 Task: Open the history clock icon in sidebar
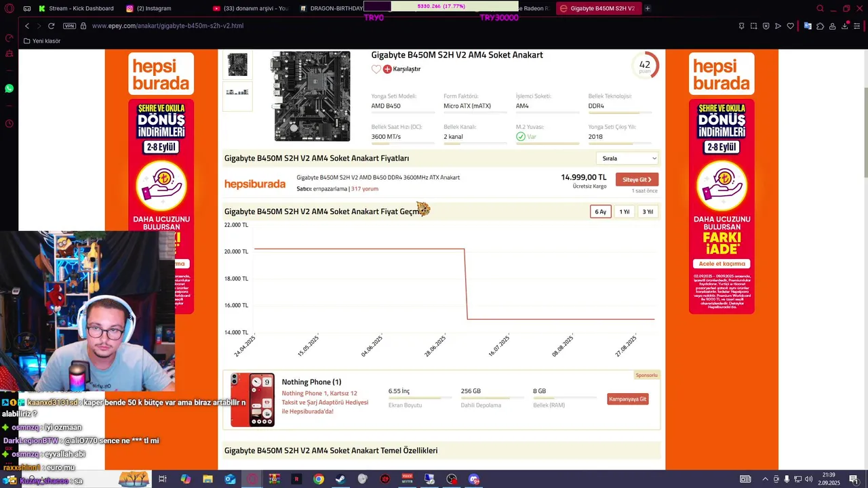[9, 123]
